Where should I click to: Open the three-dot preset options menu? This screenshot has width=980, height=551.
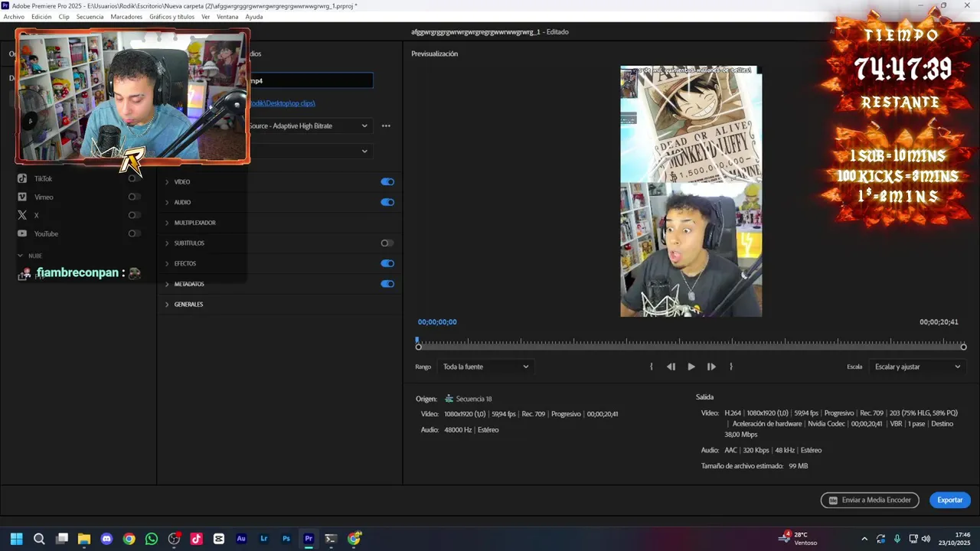(386, 126)
